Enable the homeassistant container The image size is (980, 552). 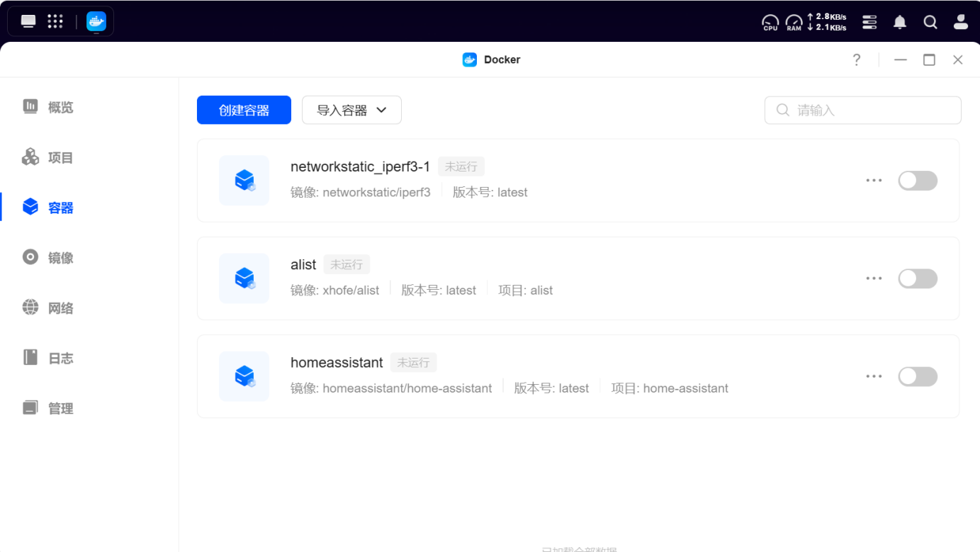click(918, 376)
